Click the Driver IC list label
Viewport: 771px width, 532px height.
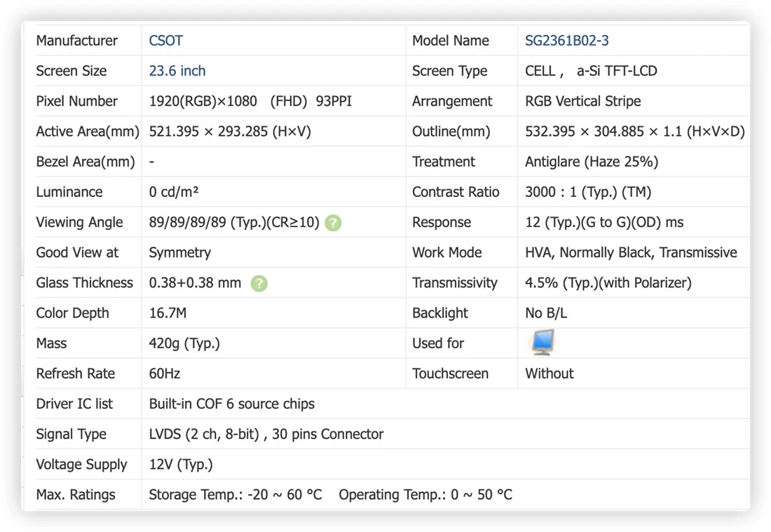pos(74,404)
